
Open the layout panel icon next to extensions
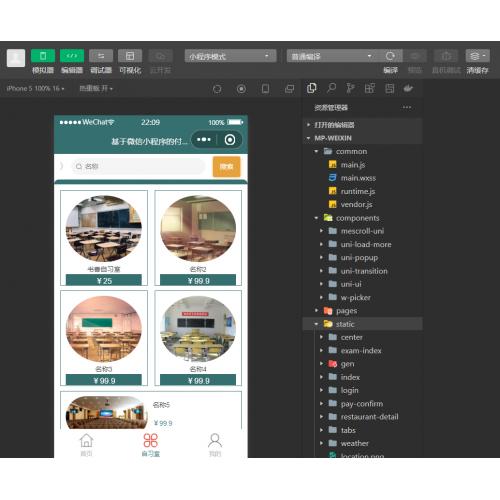click(x=389, y=88)
